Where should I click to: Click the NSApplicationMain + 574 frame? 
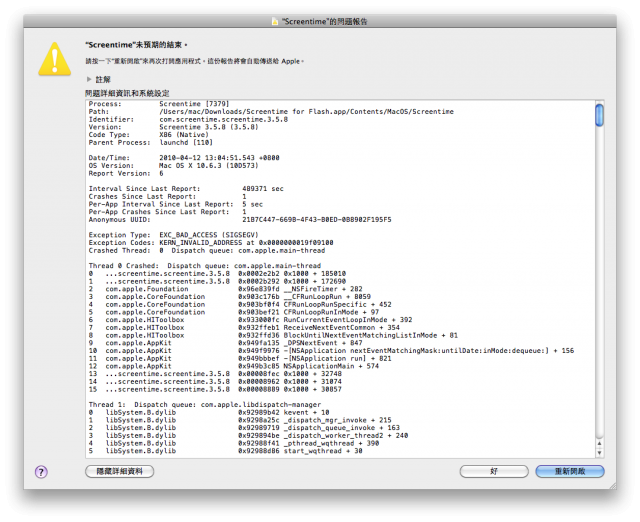(x=234, y=366)
